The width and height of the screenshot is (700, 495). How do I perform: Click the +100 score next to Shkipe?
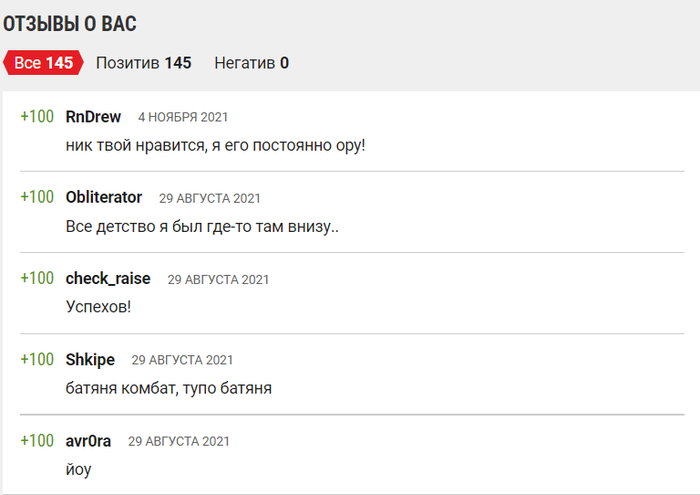pos(37,360)
